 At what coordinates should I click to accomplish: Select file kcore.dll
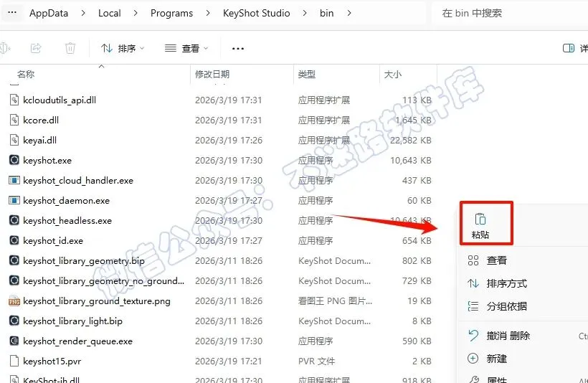pyautogui.click(x=41, y=120)
